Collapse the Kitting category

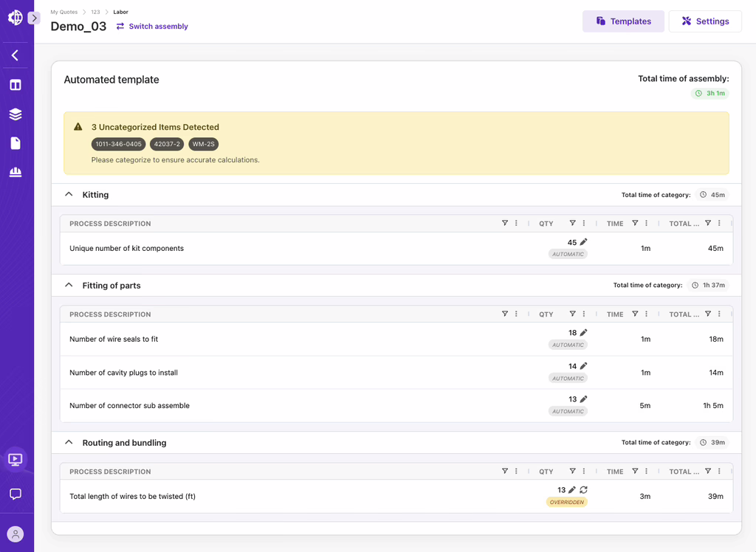[x=69, y=195]
